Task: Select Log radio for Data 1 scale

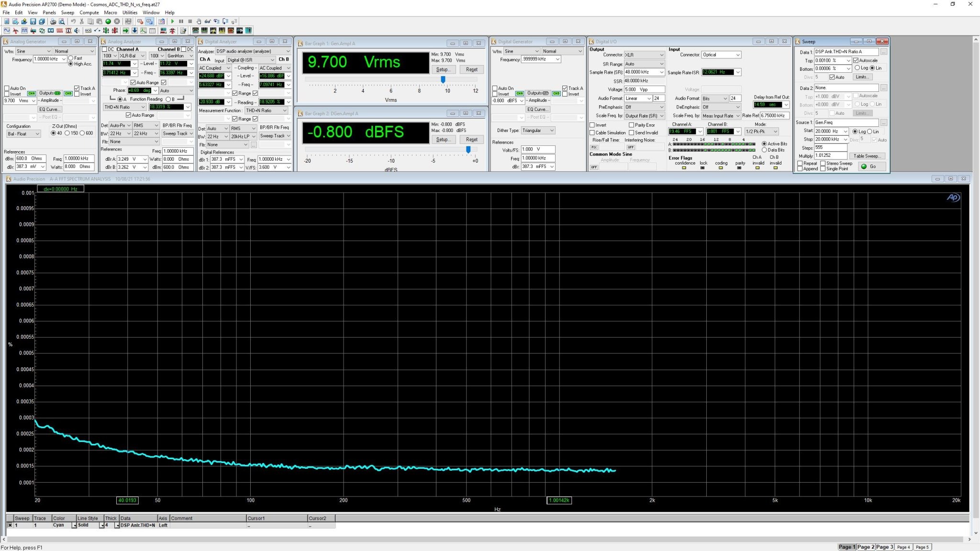Action: pyautogui.click(x=857, y=68)
